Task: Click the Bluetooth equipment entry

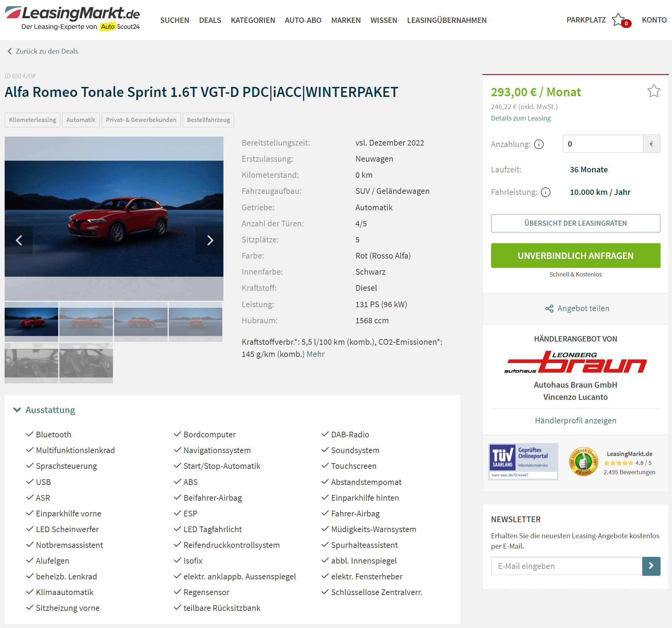Action: tap(53, 435)
